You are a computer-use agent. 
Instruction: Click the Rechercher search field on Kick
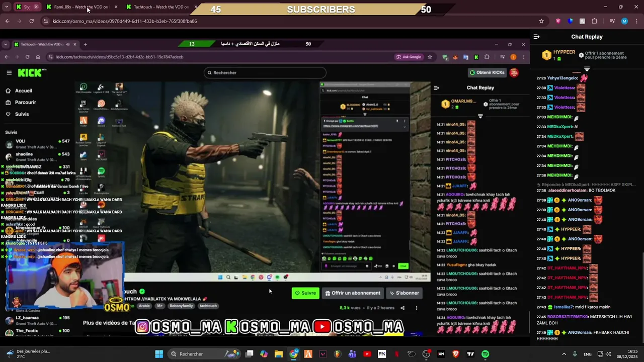point(265,72)
